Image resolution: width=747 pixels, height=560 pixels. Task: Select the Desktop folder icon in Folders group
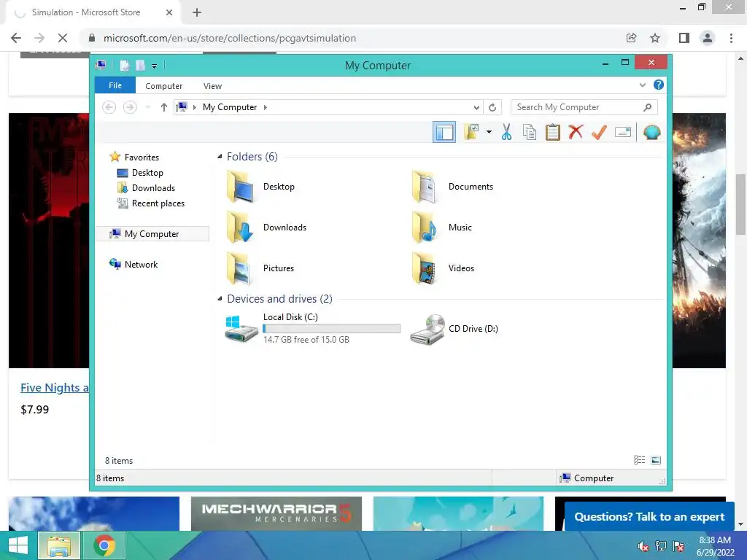241,187
